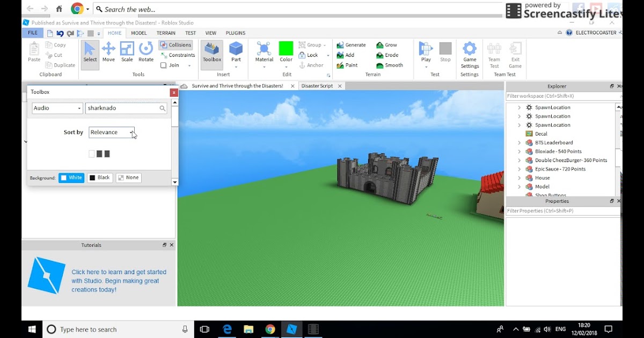Expand the Bloxiade - 540 Points item
The height and width of the screenshot is (338, 644).
pyautogui.click(x=519, y=151)
